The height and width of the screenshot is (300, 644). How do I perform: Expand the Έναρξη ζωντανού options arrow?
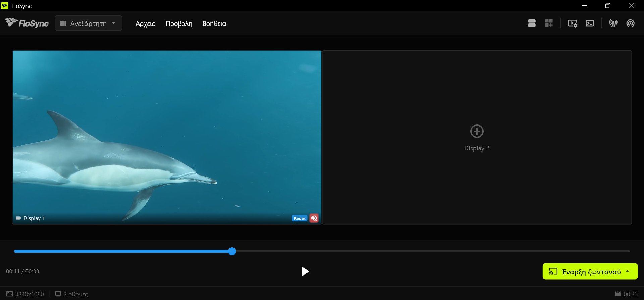click(x=628, y=271)
